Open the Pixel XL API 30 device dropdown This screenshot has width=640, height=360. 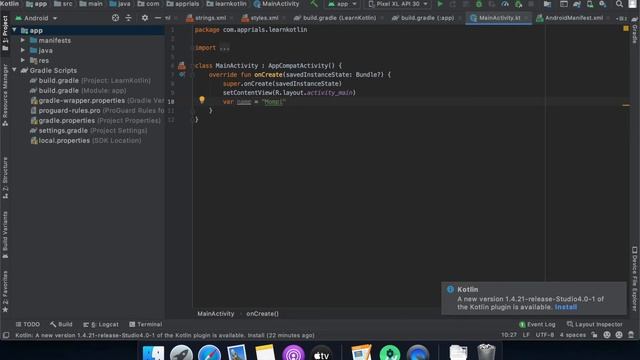tap(398, 4)
